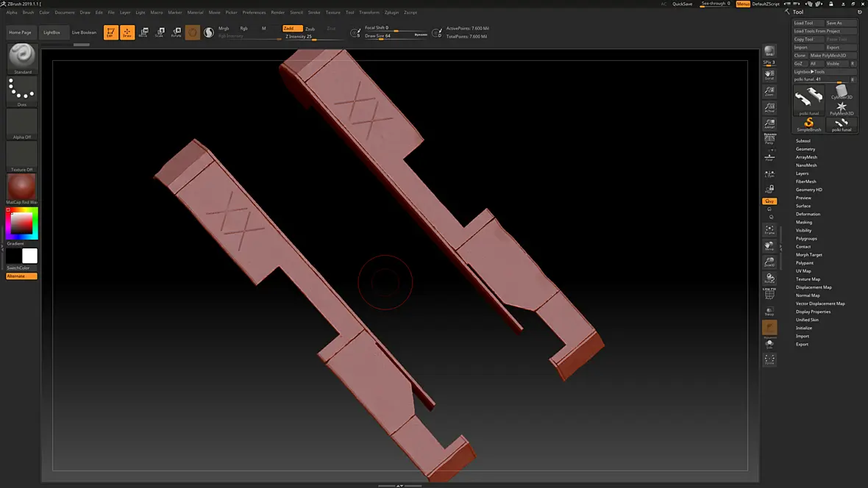This screenshot has width=868, height=488.
Task: Expand the Subtool section
Action: tap(803, 140)
